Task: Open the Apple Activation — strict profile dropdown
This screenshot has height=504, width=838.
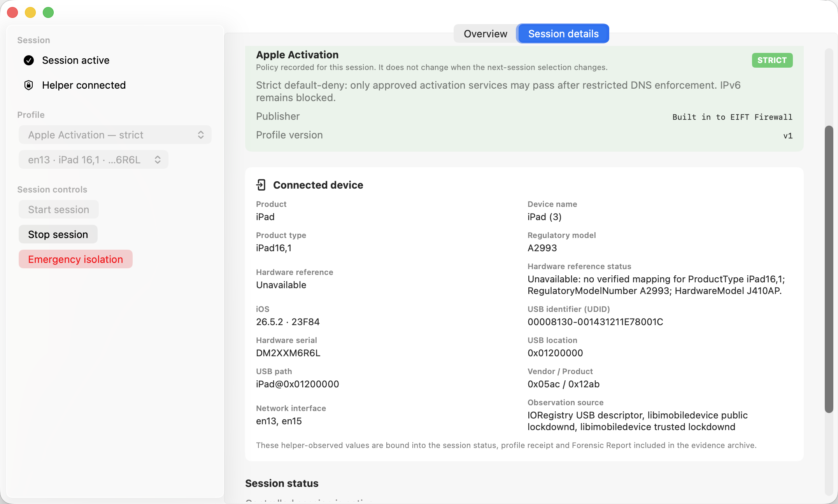Action: (115, 135)
